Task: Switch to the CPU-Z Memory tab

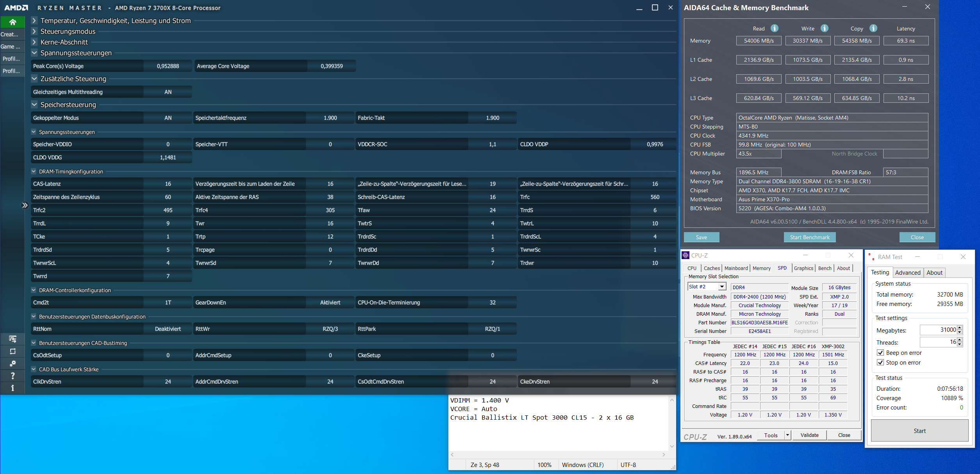Action: click(761, 268)
